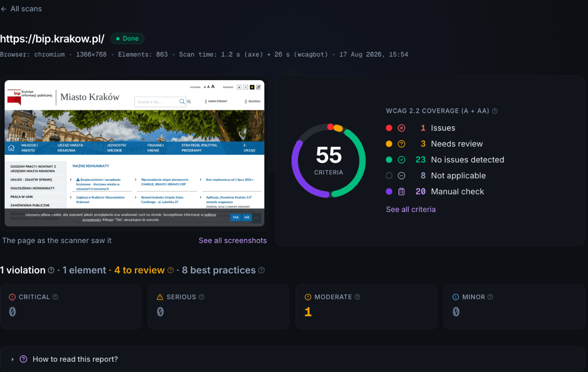The image size is (588, 372).
Task: Click the red Issues cross icon
Action: point(402,128)
